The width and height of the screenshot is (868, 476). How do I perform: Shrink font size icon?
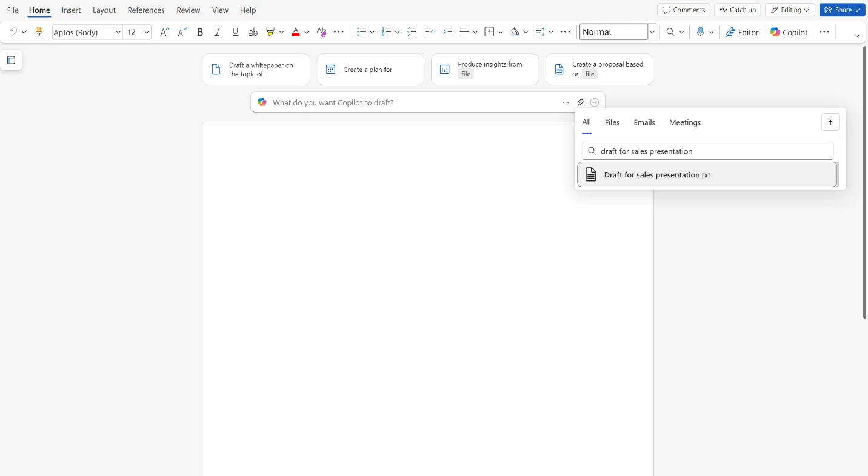coord(182,32)
